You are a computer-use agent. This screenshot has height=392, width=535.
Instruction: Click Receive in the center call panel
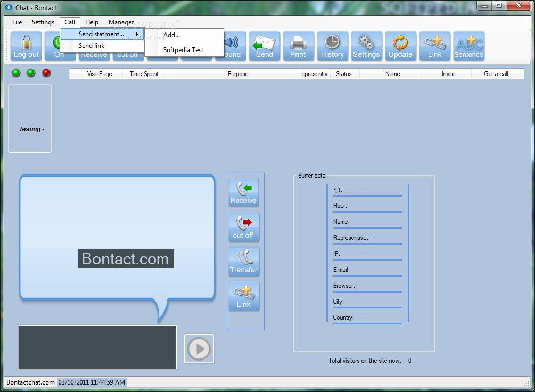tap(244, 193)
